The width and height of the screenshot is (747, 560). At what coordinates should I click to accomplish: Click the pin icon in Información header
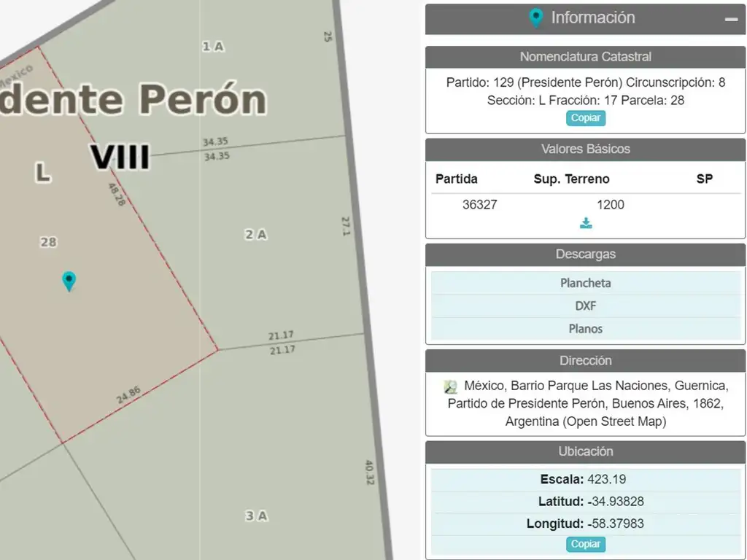pos(536,18)
